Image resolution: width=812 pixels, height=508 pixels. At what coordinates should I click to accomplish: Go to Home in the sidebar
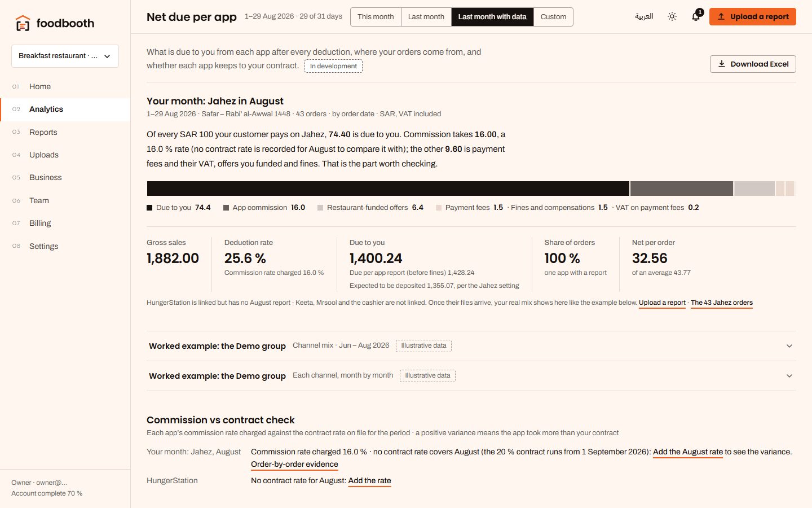click(65, 86)
